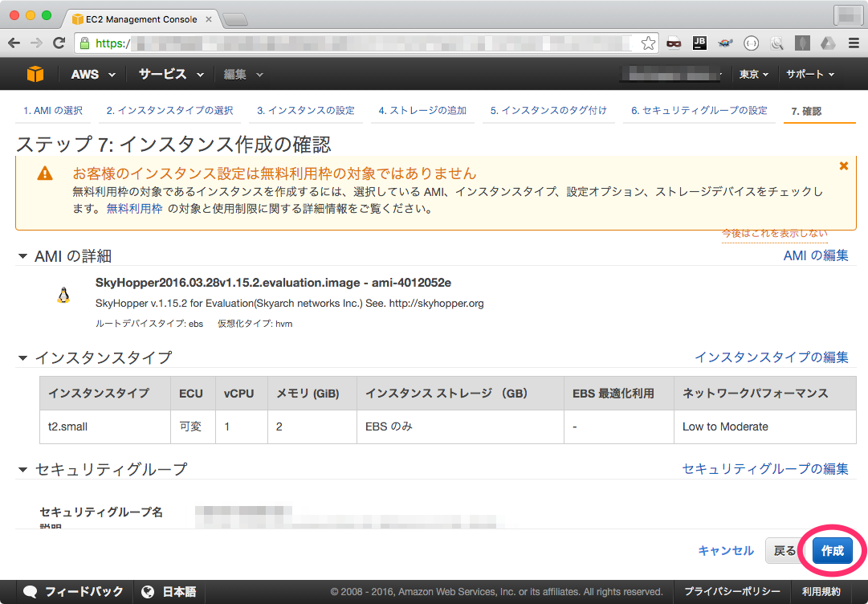Click the green padlock security icon
The width and height of the screenshot is (868, 604).
[x=84, y=43]
